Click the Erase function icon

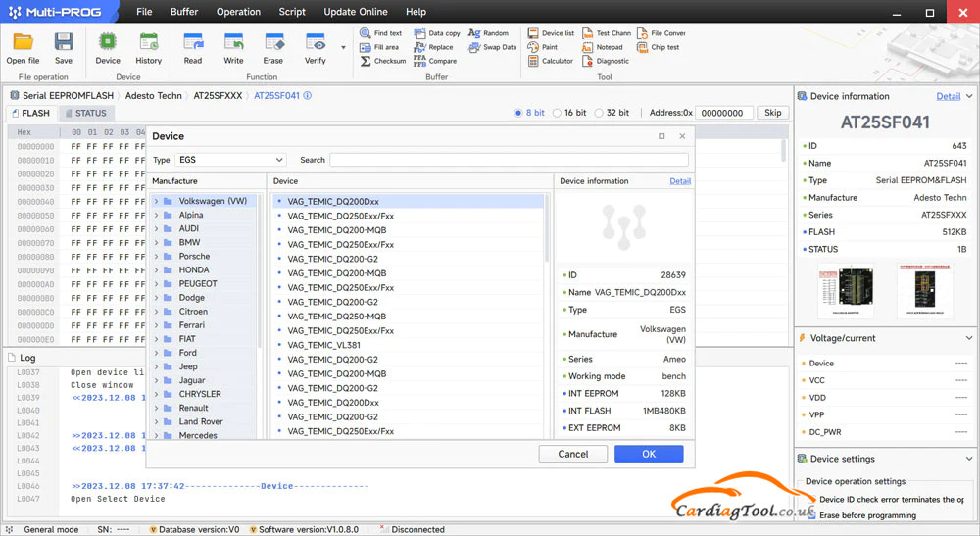[x=273, y=42]
